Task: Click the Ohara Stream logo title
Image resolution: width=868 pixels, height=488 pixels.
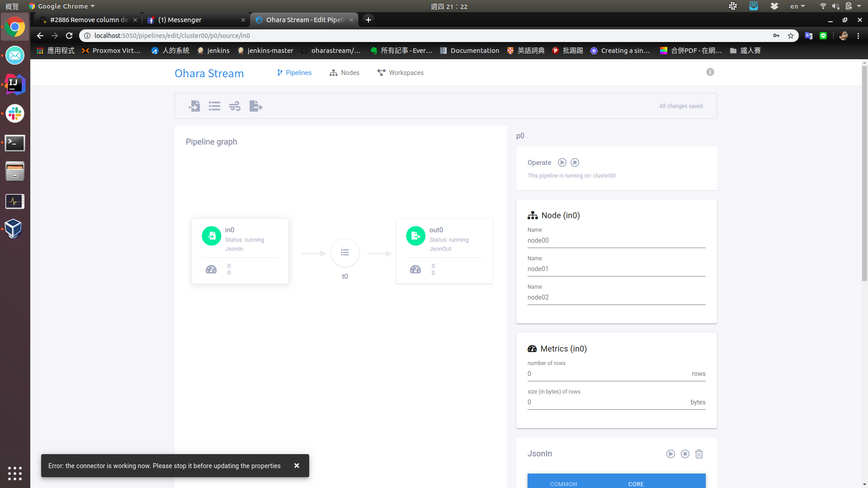Action: click(x=209, y=73)
